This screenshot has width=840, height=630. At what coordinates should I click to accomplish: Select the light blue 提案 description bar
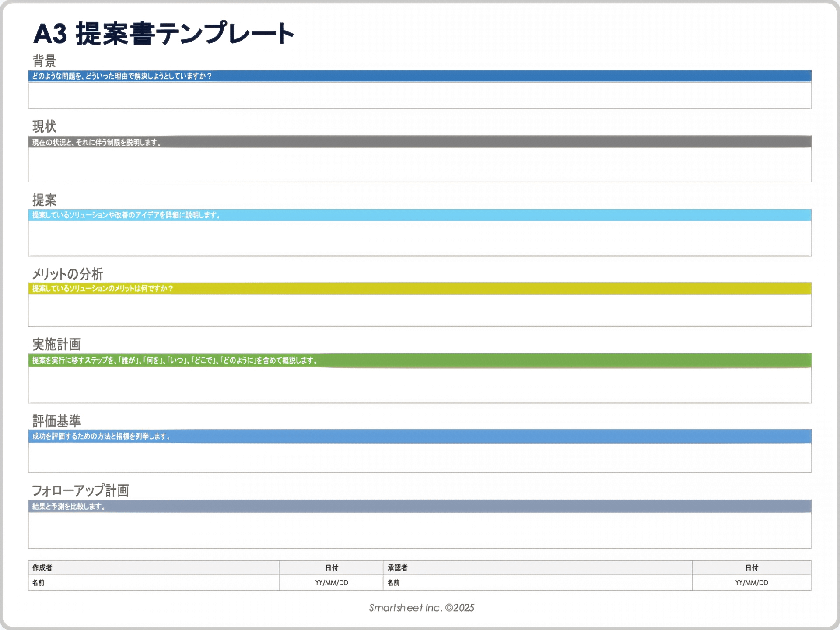point(419,215)
